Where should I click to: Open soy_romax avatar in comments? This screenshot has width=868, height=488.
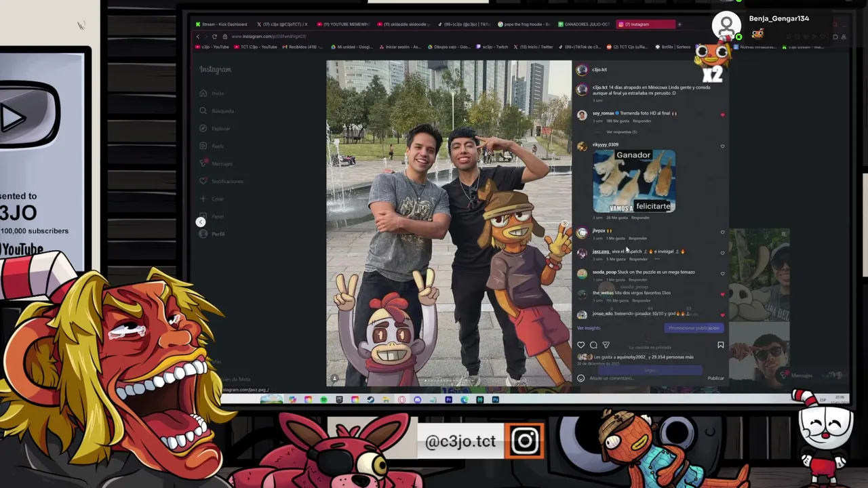pos(582,115)
